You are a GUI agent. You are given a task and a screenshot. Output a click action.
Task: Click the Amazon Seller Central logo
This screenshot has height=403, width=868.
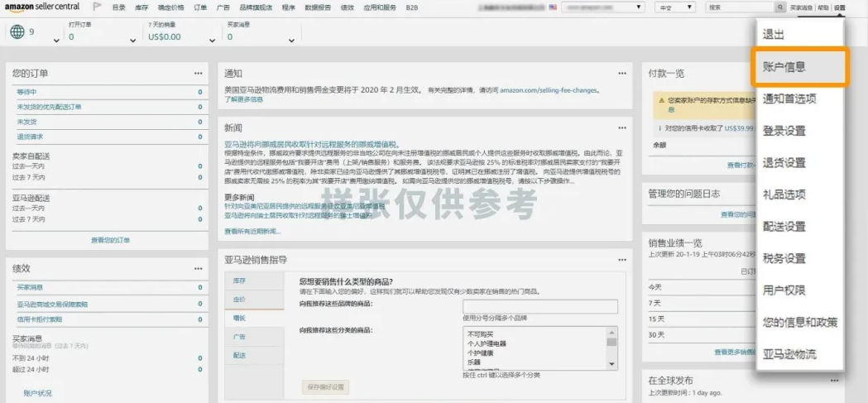[x=42, y=7]
